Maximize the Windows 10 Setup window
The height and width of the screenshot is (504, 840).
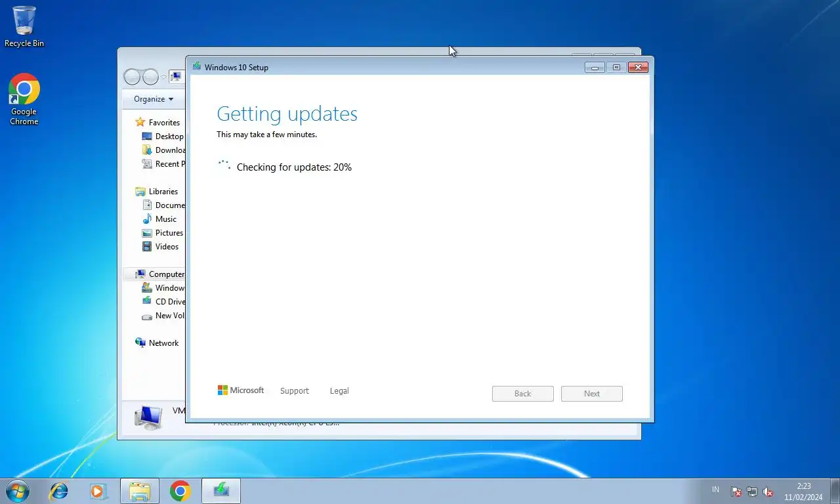pos(616,67)
